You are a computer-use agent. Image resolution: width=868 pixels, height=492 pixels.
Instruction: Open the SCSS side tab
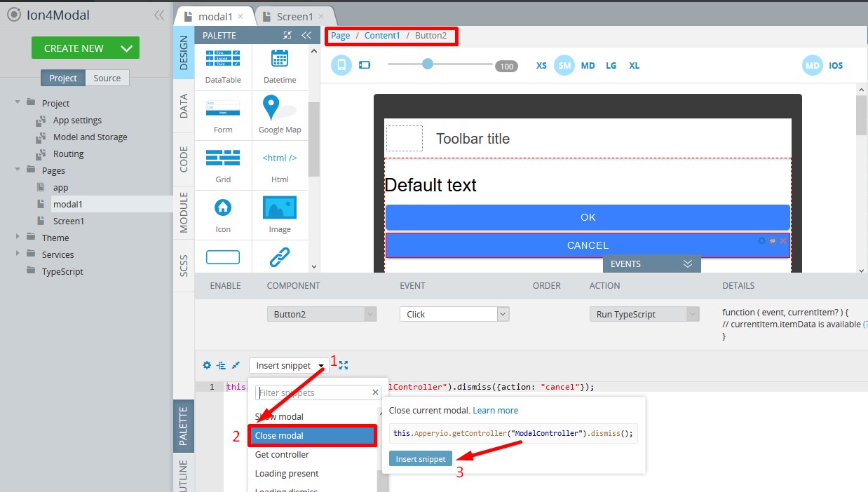pyautogui.click(x=184, y=265)
